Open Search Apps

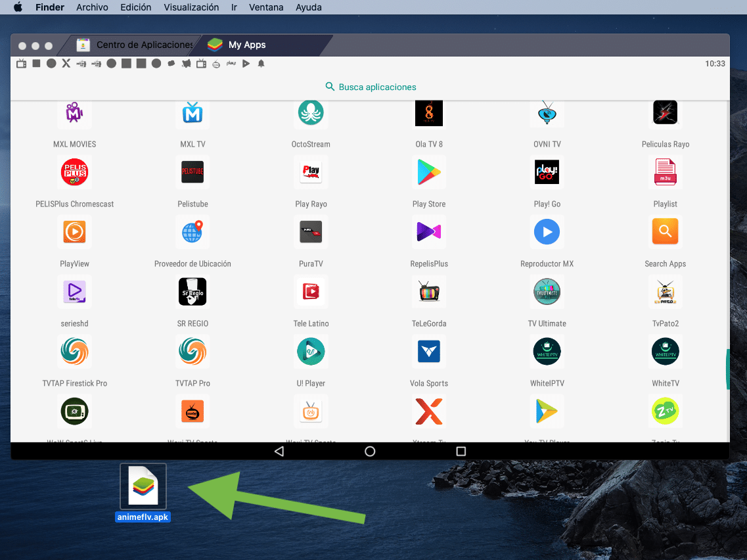coord(665,231)
